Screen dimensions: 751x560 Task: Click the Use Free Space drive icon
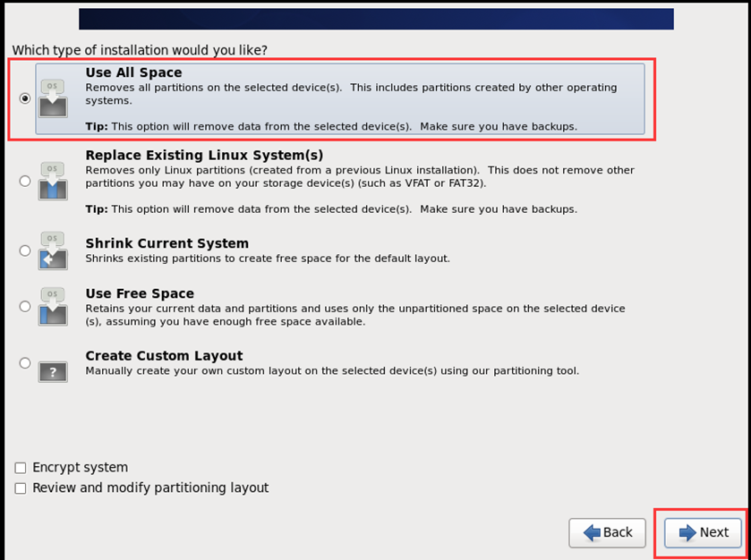coord(53,307)
